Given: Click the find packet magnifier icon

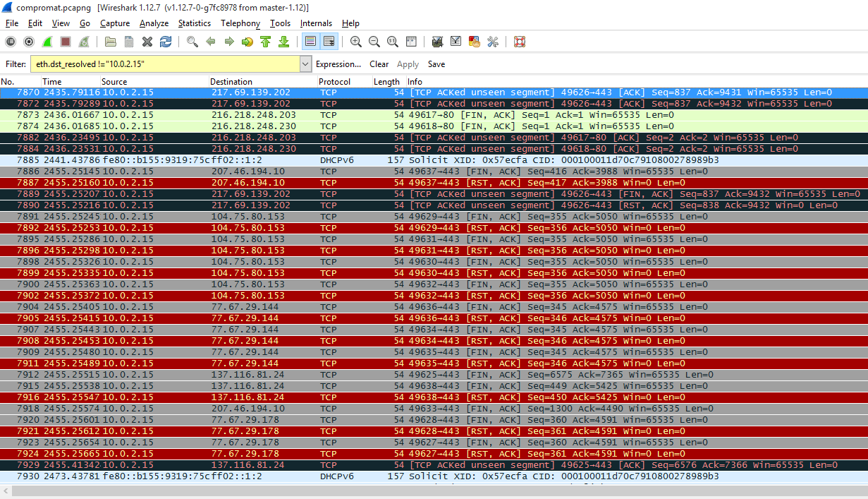Looking at the screenshot, I should 192,42.
